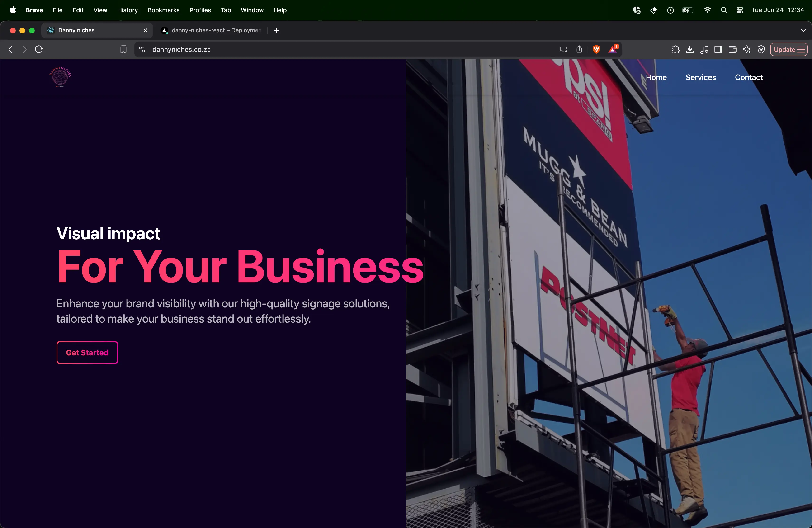Viewport: 812px width, 528px height.
Task: Open Wi-Fi status in the menu bar
Action: tap(707, 10)
